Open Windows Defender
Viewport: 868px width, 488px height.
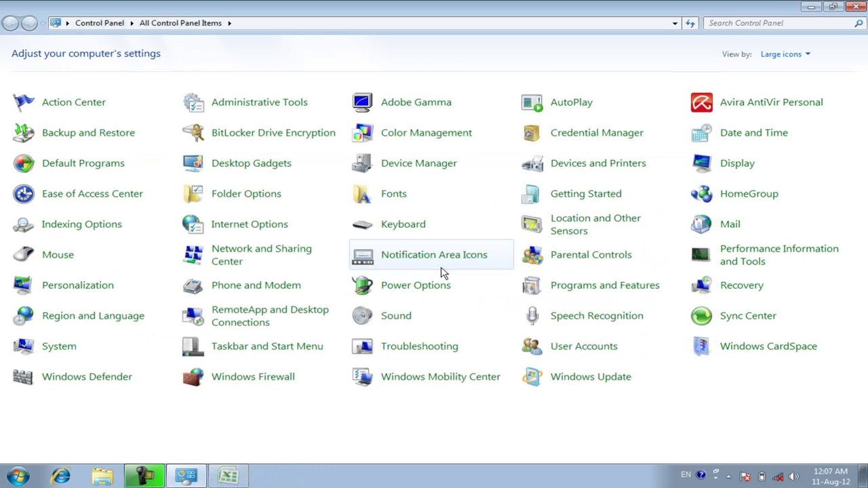coord(87,377)
